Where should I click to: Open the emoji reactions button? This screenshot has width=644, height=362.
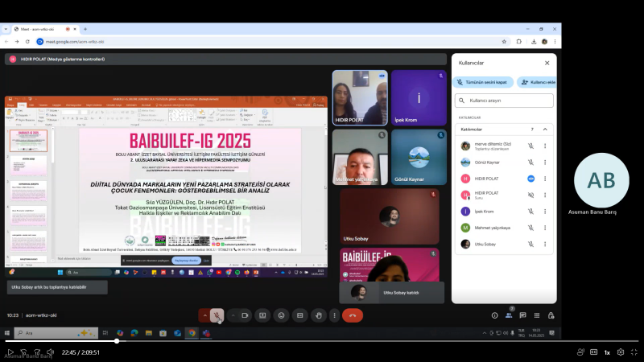point(281,315)
